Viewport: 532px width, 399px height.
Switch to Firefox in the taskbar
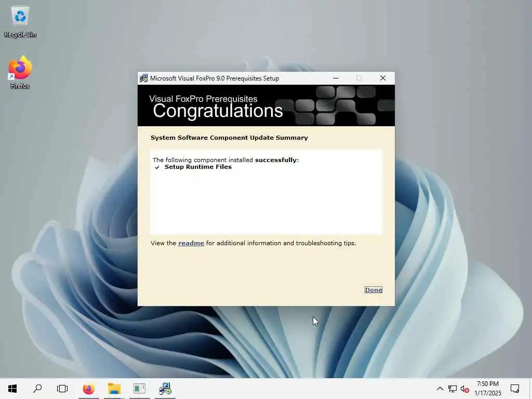point(88,389)
